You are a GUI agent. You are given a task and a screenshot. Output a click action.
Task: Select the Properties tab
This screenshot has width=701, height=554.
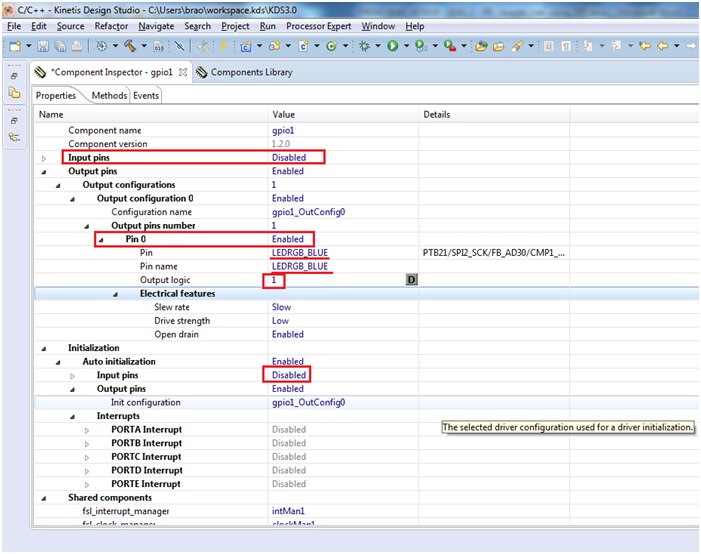56,96
